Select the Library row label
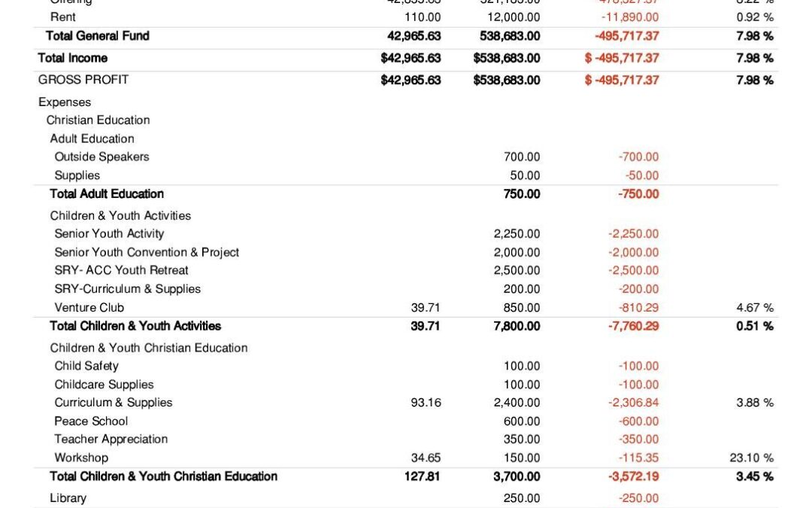The height and width of the screenshot is (508, 812). click(x=68, y=498)
